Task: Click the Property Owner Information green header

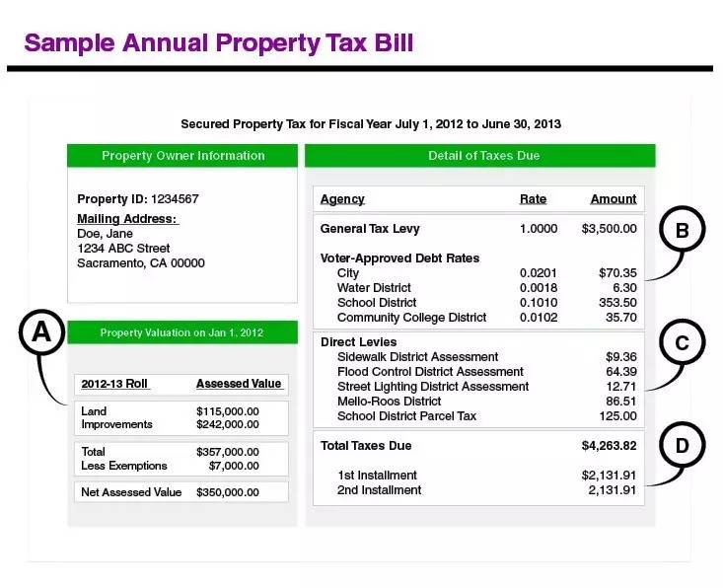Action: click(x=182, y=156)
